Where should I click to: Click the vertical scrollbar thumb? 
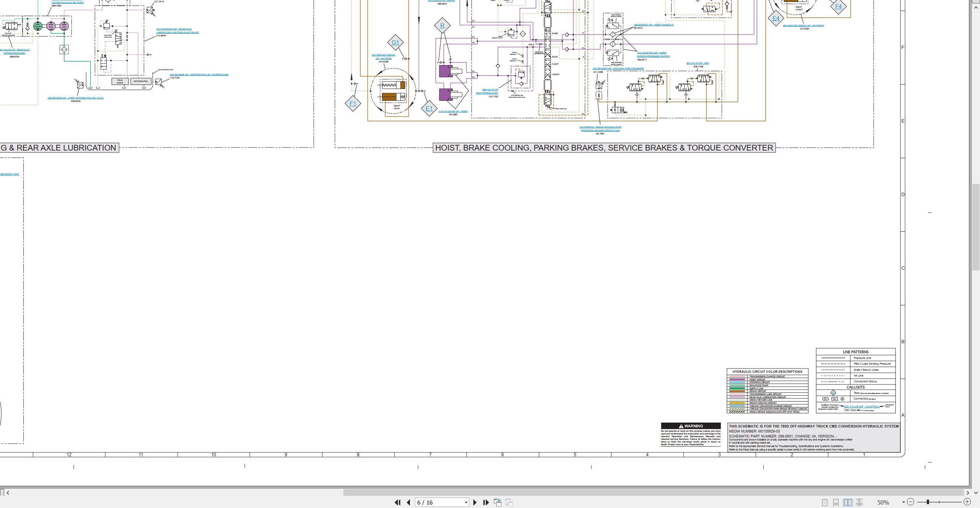pos(976,227)
